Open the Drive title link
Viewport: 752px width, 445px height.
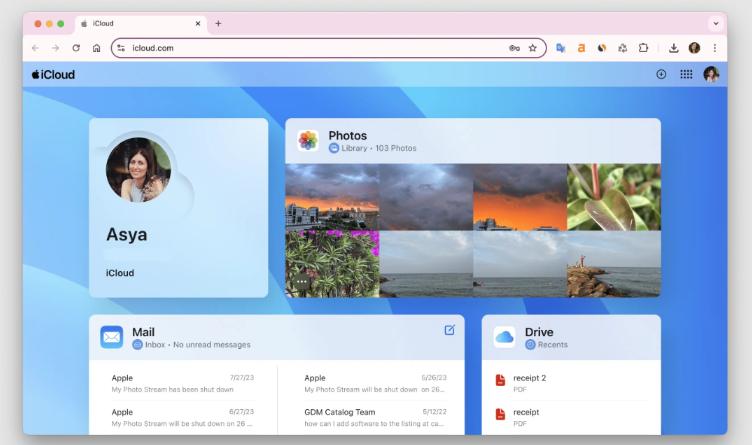[x=539, y=332]
